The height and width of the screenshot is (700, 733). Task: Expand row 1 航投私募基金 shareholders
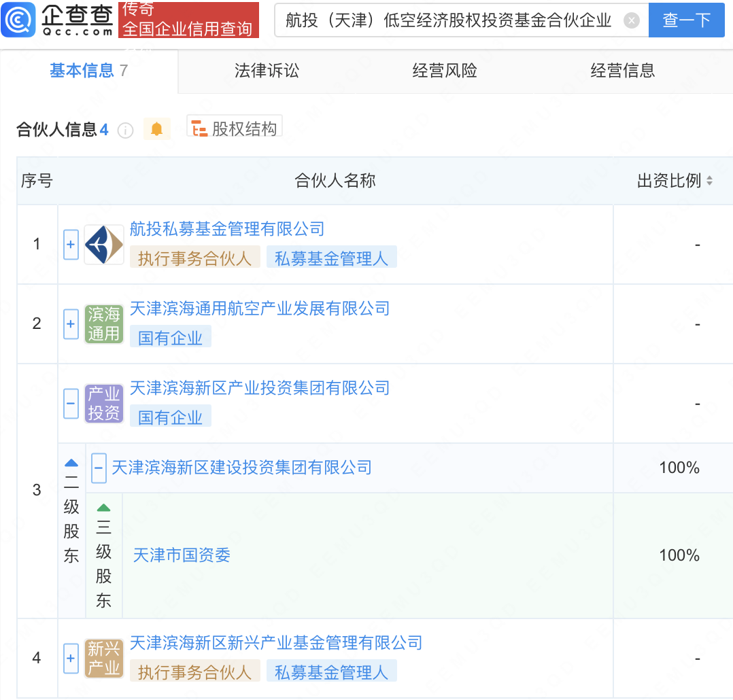(x=71, y=245)
